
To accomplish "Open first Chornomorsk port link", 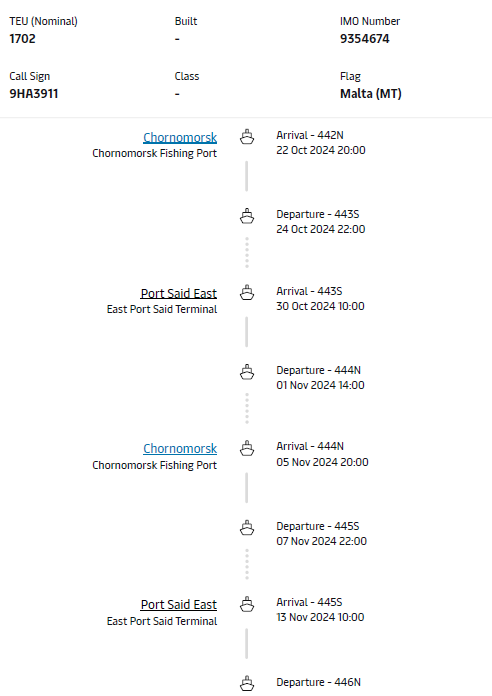I will [x=180, y=138].
